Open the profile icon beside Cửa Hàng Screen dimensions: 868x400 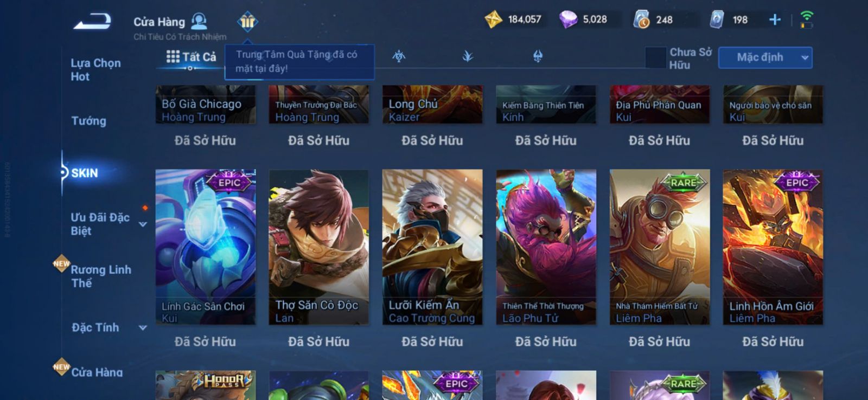(x=200, y=21)
